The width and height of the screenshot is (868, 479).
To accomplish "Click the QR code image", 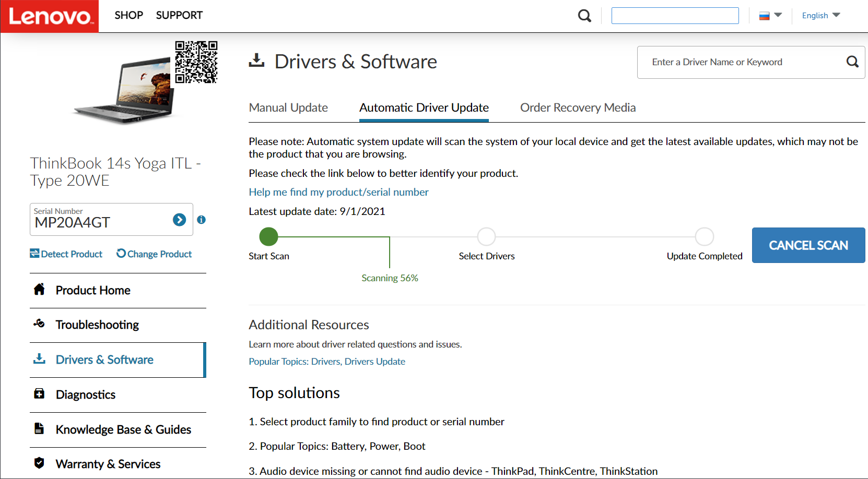I will point(196,62).
